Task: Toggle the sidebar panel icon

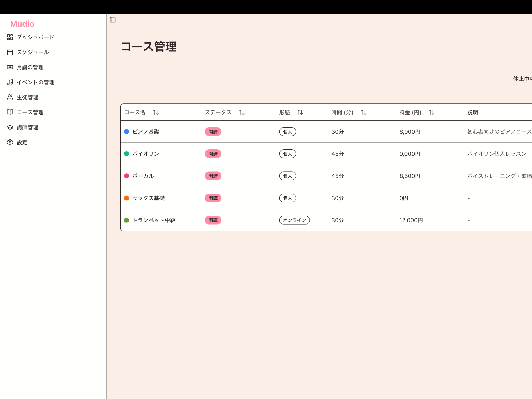Action: click(x=113, y=19)
